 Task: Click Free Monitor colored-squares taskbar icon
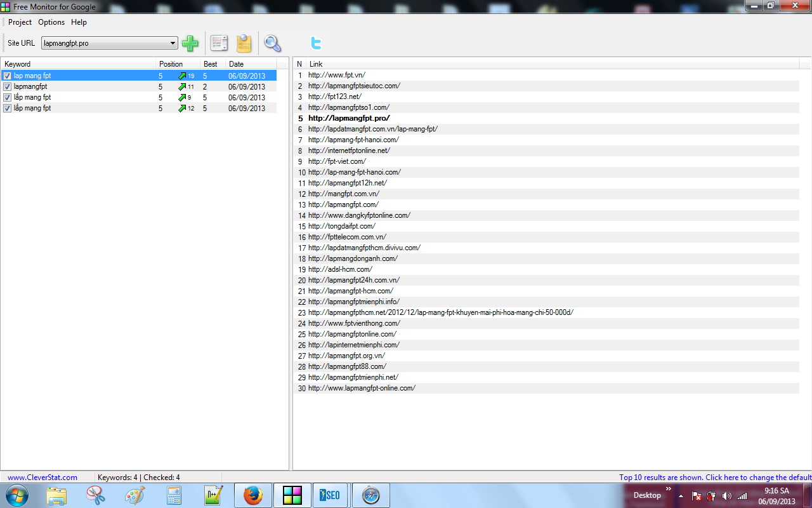pos(292,495)
